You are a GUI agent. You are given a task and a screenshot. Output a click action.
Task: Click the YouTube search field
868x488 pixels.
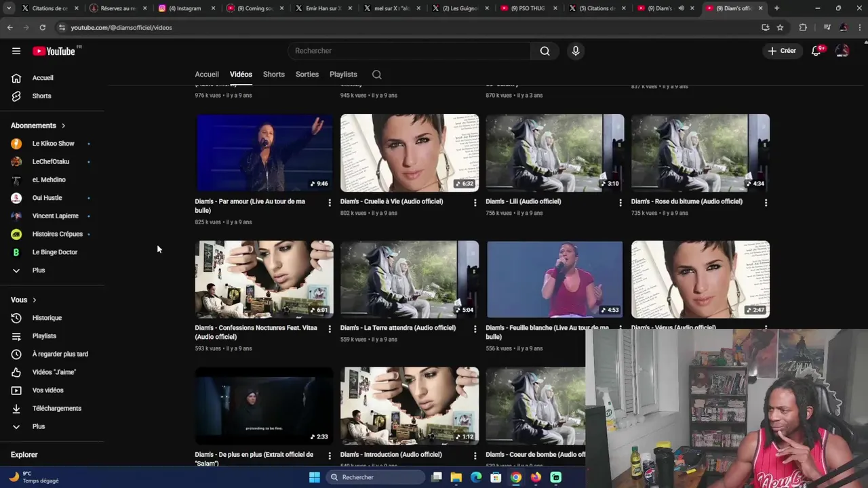point(410,51)
